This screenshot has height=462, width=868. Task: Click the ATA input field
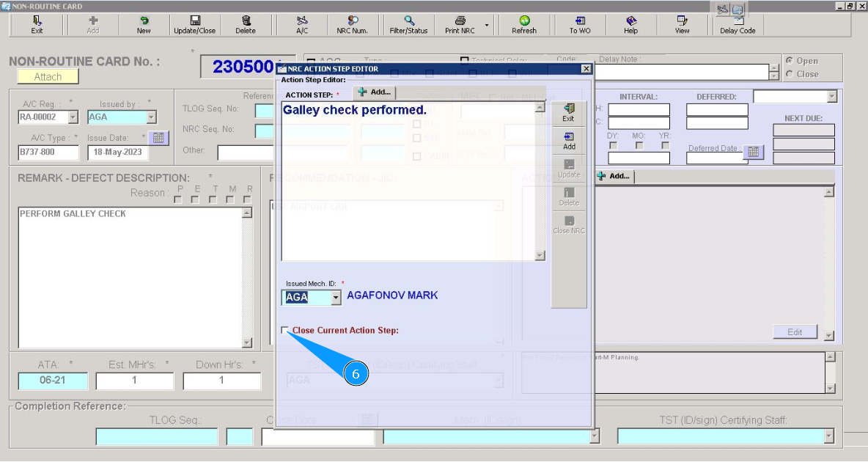pos(53,381)
